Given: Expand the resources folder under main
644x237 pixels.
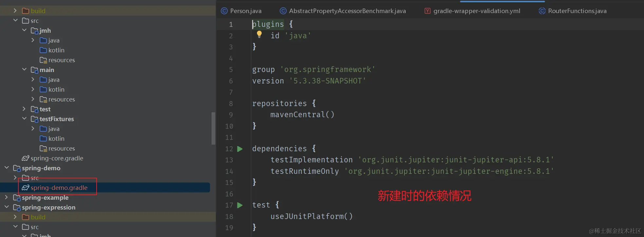Looking at the screenshot, I should (33, 99).
